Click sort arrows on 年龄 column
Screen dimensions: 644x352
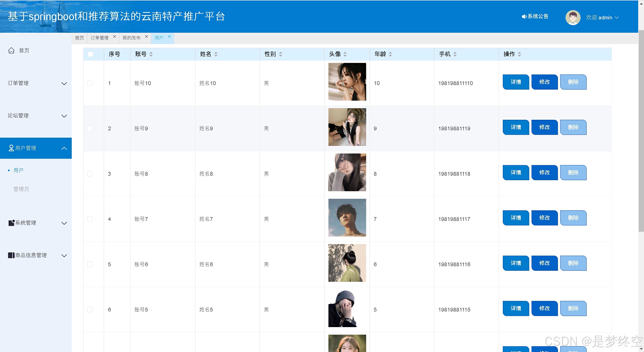[x=390, y=54]
